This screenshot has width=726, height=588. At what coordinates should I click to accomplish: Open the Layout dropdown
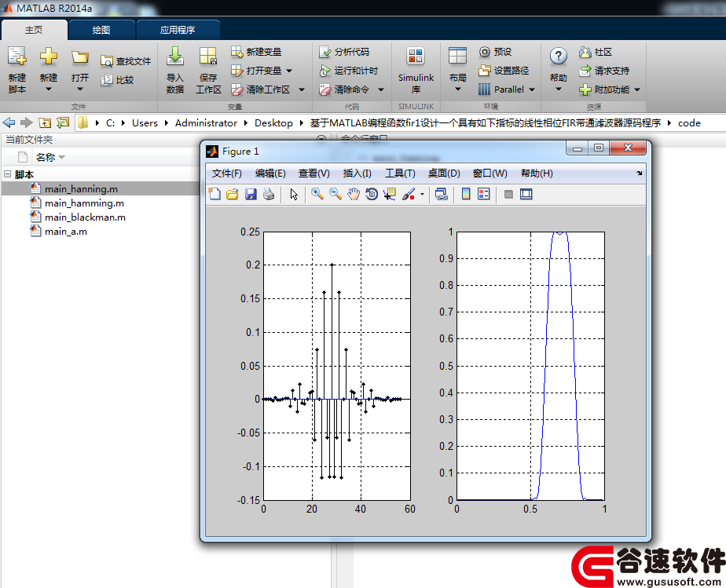coord(457,70)
